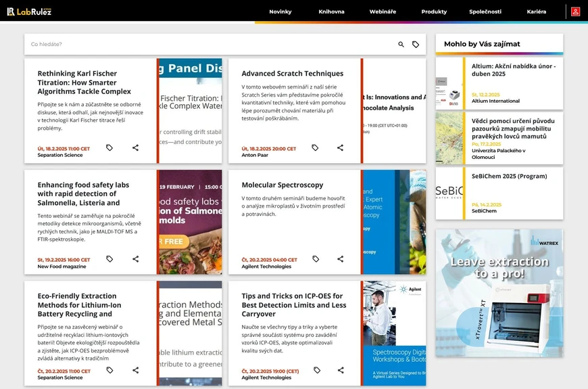Click 'Agilent Technologies' under Molecular Spectroscopy

266,267
